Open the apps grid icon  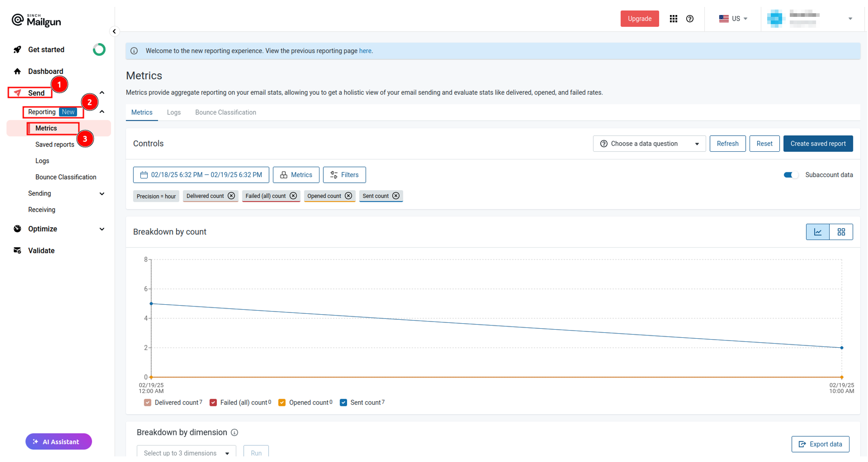click(673, 19)
